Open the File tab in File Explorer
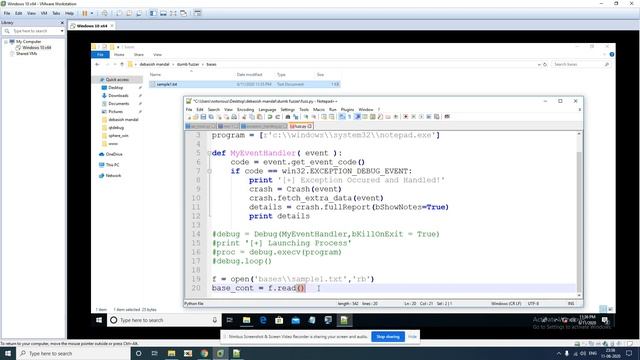 (100, 54)
